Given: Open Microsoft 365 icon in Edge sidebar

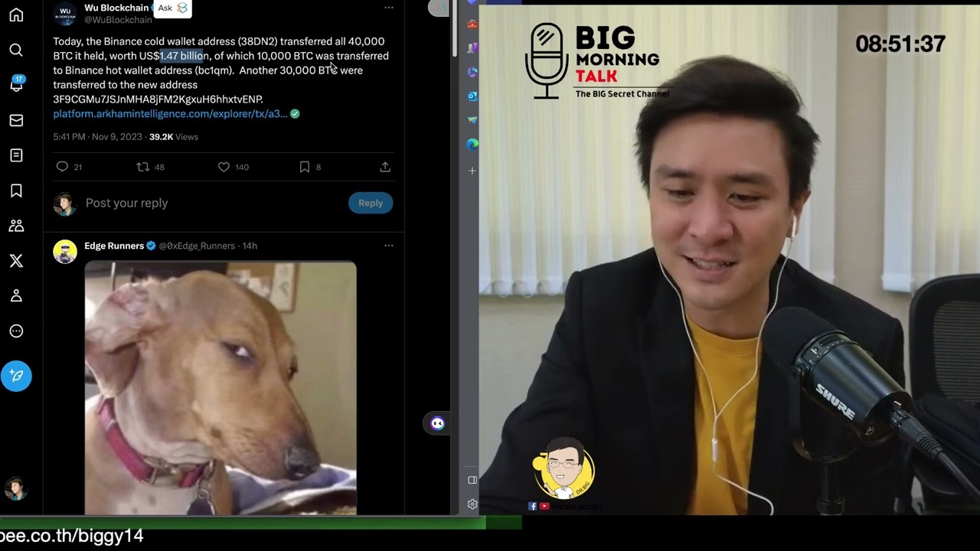Looking at the screenshot, I should coord(472,72).
